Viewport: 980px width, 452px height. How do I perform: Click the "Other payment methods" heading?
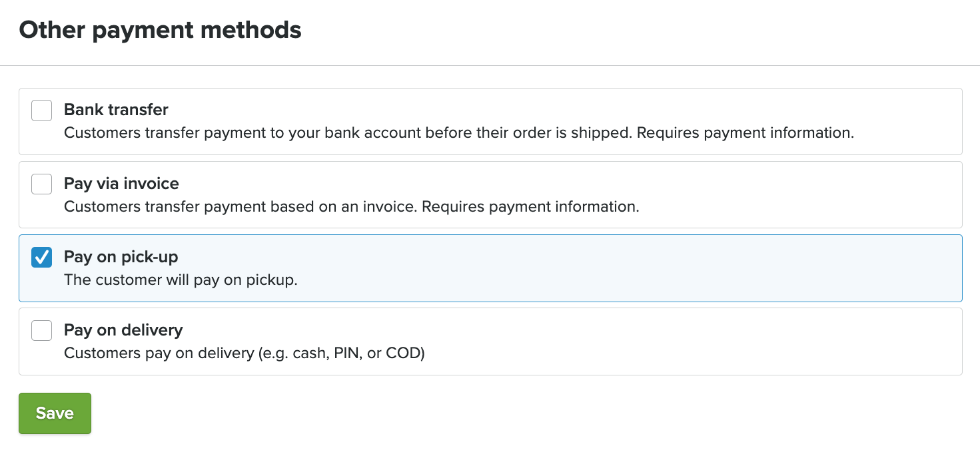coord(160,30)
